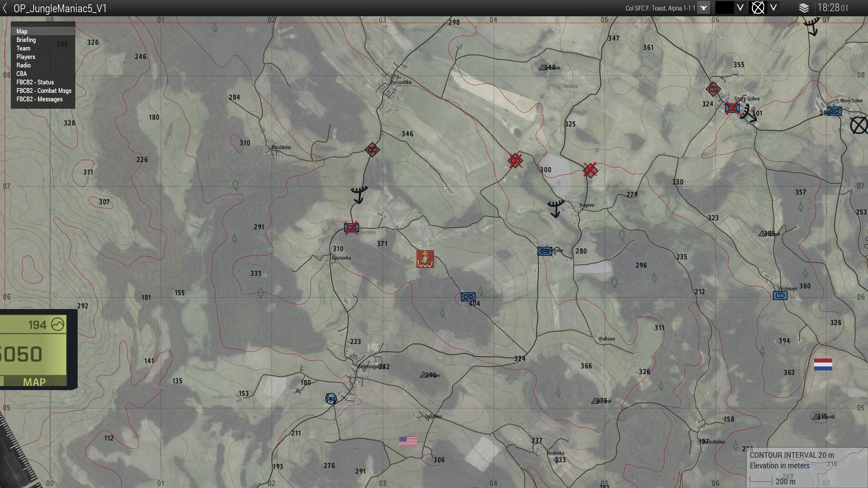This screenshot has width=868, height=488.
Task: Select the circled-X marker shape preview
Action: 758,8
